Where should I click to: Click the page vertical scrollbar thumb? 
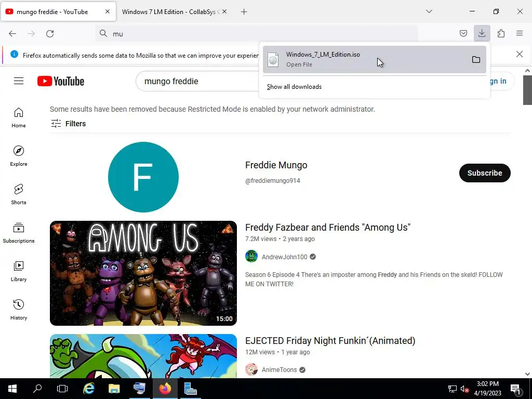527,90
